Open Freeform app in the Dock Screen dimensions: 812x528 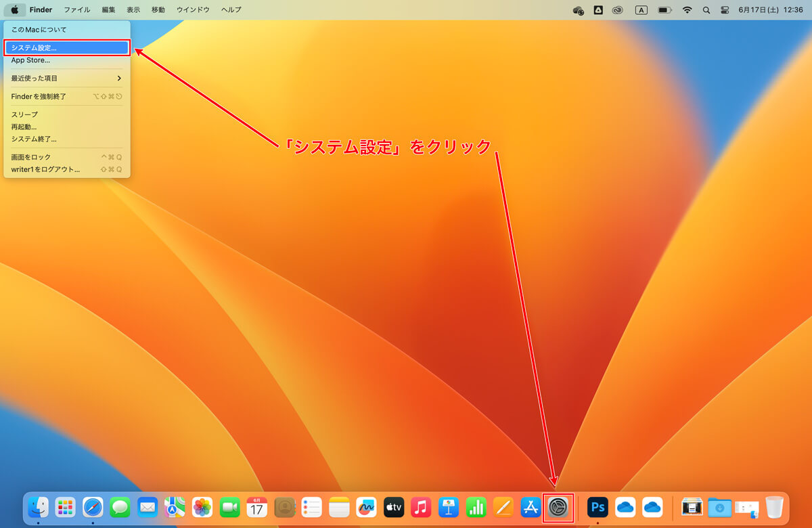coord(366,507)
